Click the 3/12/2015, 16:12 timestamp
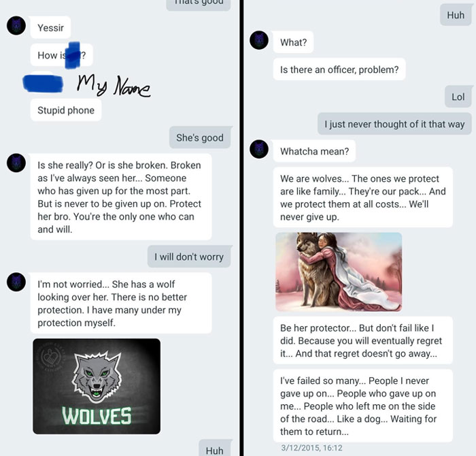This screenshot has height=456, width=476. pyautogui.click(x=311, y=448)
